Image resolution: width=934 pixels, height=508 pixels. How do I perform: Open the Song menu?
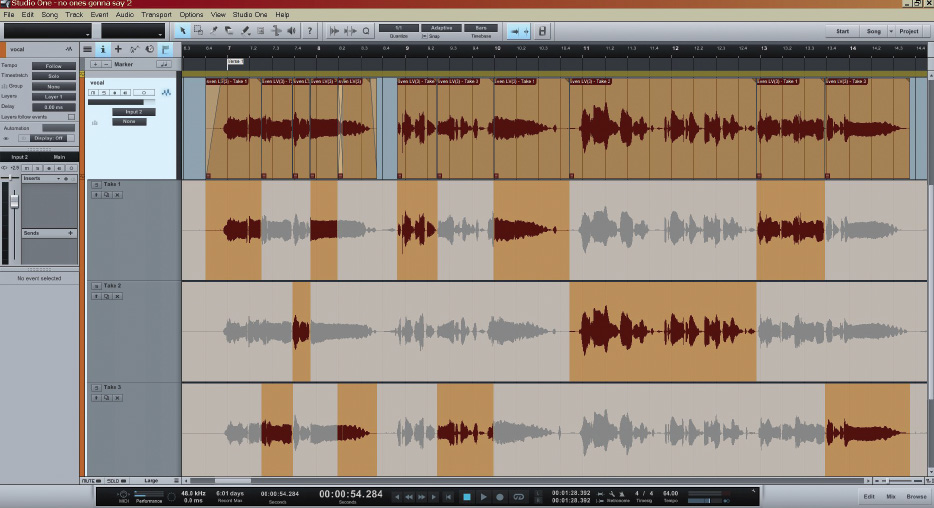[49, 14]
